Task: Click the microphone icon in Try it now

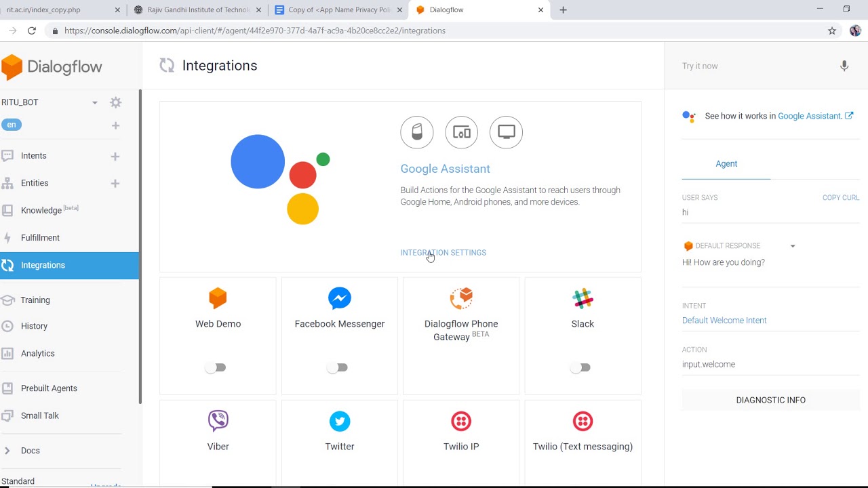Action: (844, 66)
